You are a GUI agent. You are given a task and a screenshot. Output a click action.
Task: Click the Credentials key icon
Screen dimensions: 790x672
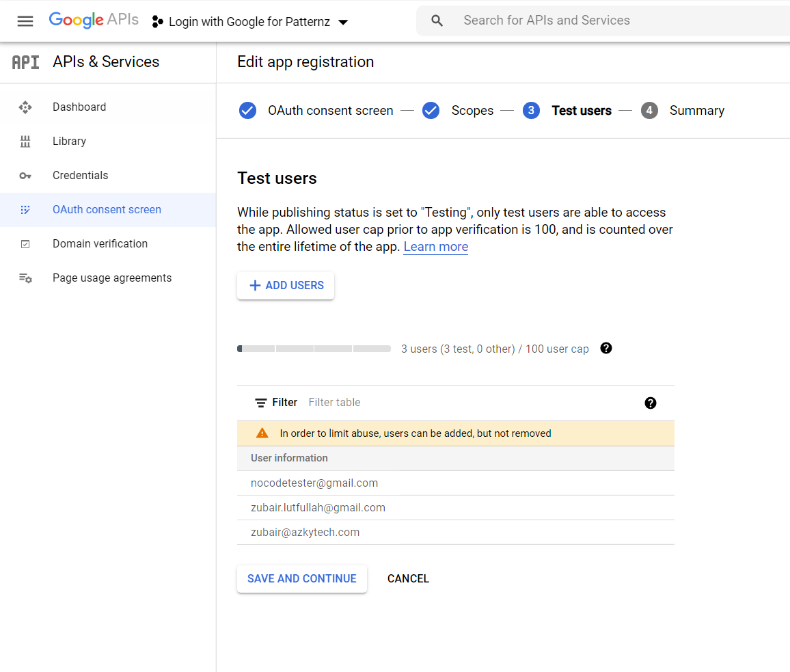25,176
